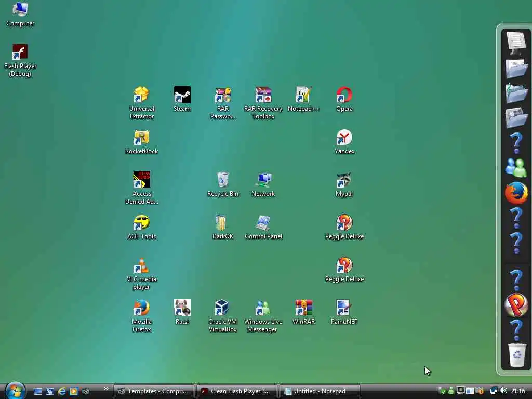Image resolution: width=532 pixels, height=399 pixels.
Task: Launch Windows Media Player from Quick Launch
Action: tap(74, 391)
